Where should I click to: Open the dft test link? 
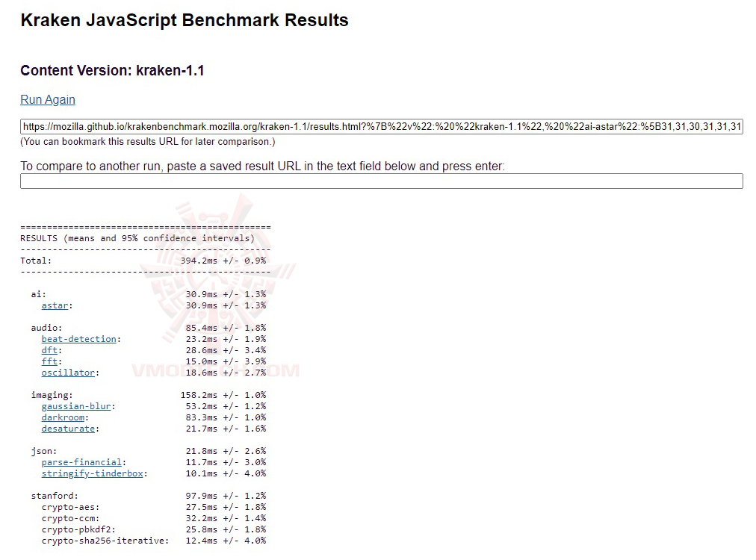pos(49,350)
